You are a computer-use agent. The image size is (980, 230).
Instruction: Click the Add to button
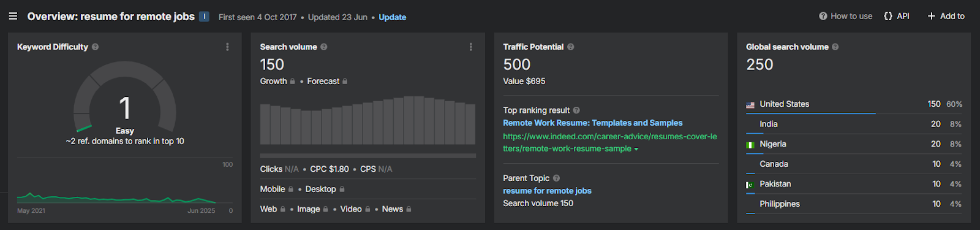946,17
